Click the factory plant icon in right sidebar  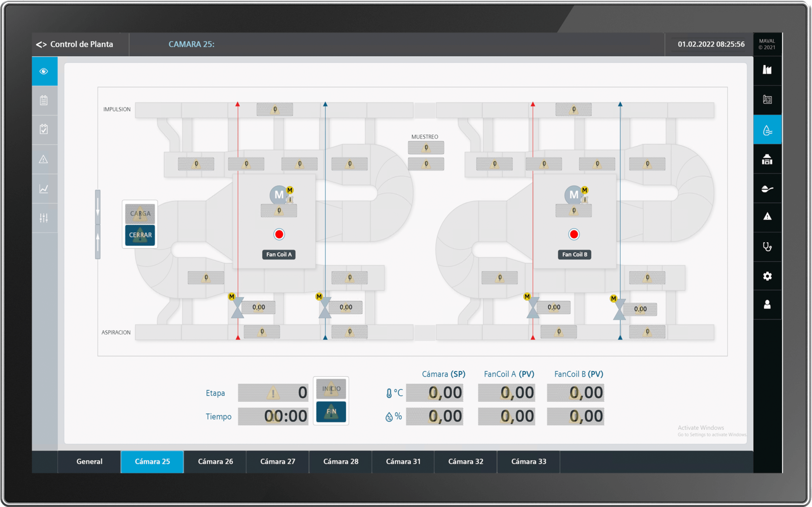coord(767,70)
